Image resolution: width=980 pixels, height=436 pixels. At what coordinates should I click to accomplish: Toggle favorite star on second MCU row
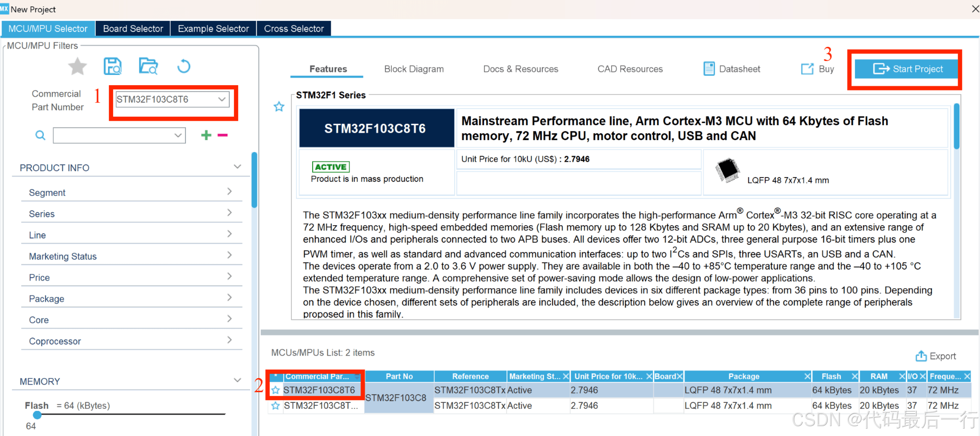276,406
